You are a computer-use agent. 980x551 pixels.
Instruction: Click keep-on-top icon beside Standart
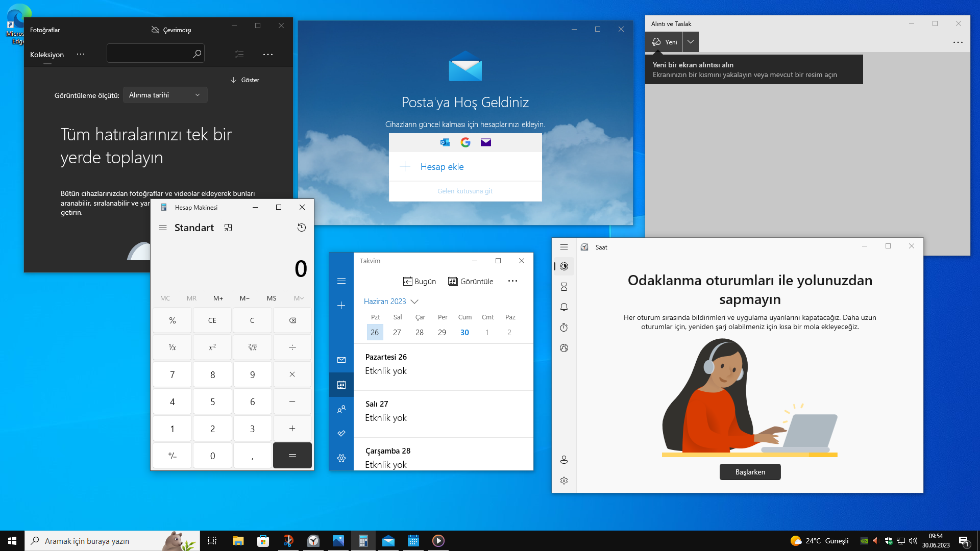[x=228, y=228]
